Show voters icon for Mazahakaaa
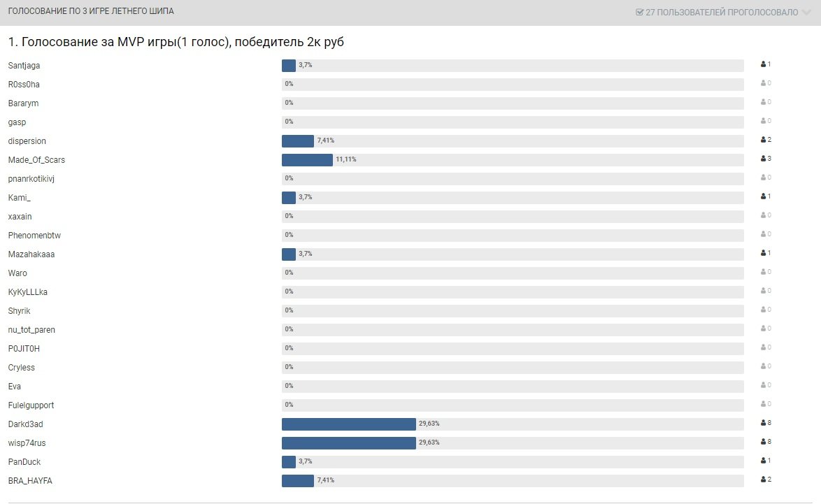Image resolution: width=821 pixels, height=504 pixels. tap(764, 253)
